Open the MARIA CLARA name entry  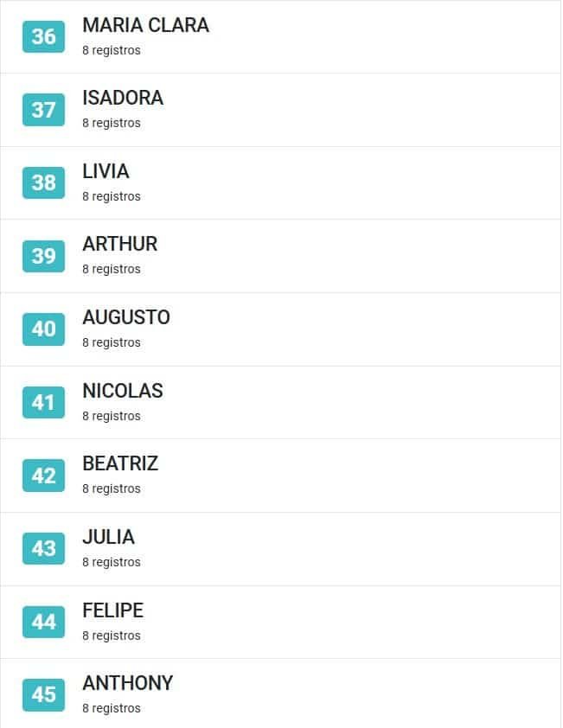[x=146, y=25]
